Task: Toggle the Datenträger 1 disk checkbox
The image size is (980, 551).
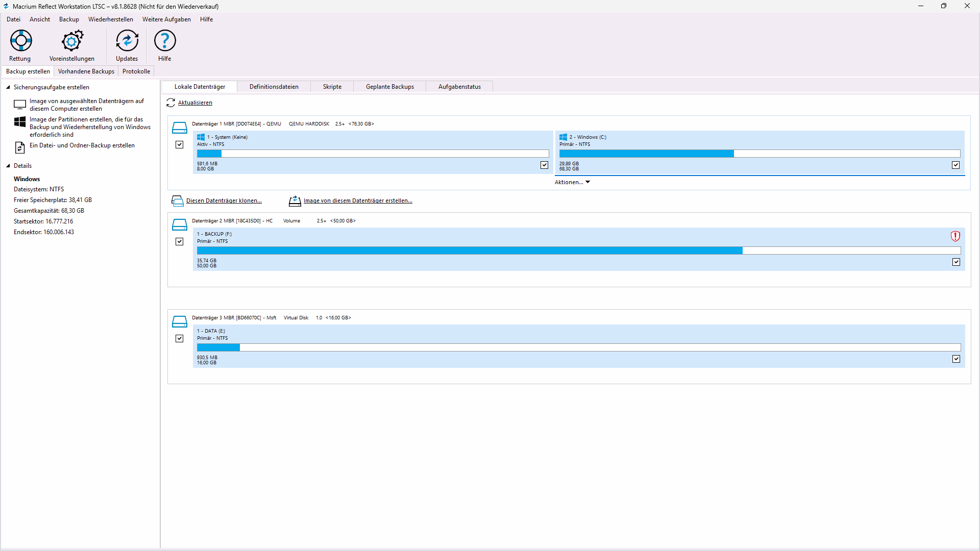Action: [180, 145]
